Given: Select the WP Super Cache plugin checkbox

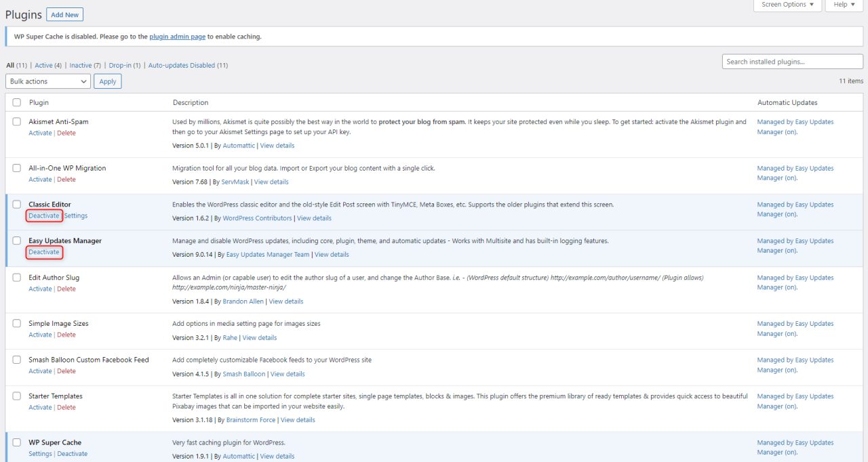Looking at the screenshot, I should 16,442.
